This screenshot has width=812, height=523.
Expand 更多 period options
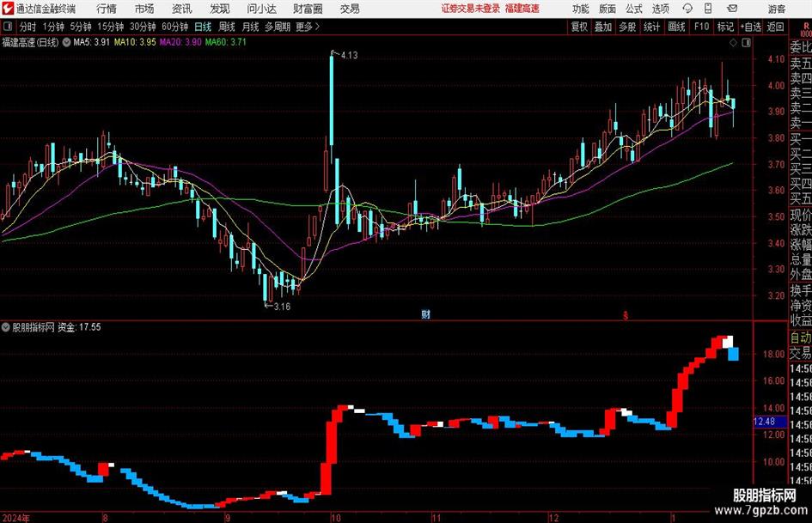click(x=308, y=27)
